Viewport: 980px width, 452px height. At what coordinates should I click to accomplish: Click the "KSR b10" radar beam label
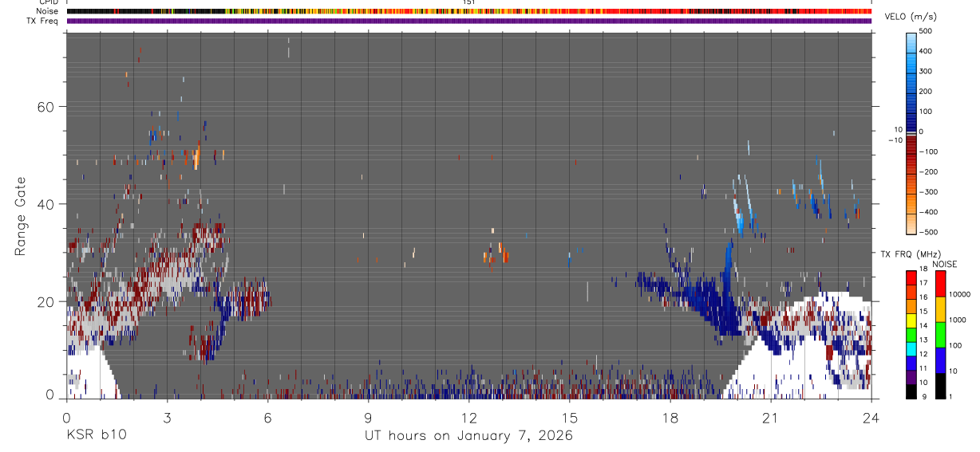pos(96,435)
